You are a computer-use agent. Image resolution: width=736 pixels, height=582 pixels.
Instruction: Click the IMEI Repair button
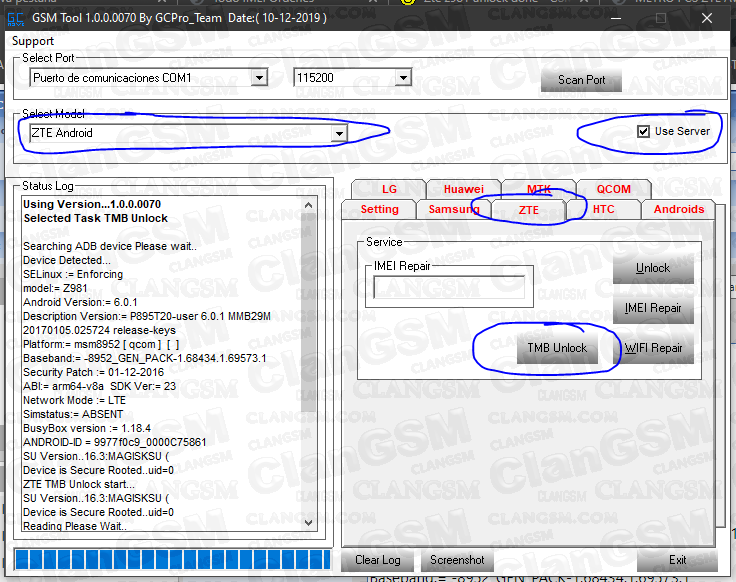pos(653,308)
